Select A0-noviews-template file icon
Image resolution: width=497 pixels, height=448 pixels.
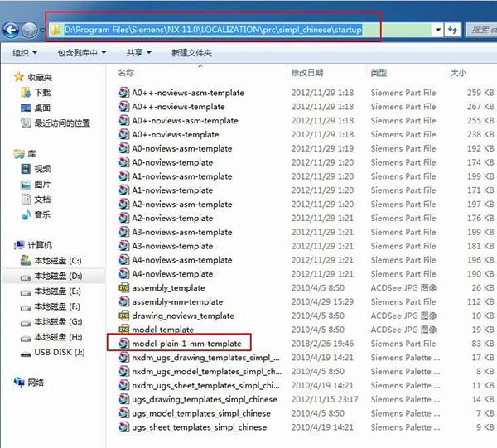click(124, 162)
